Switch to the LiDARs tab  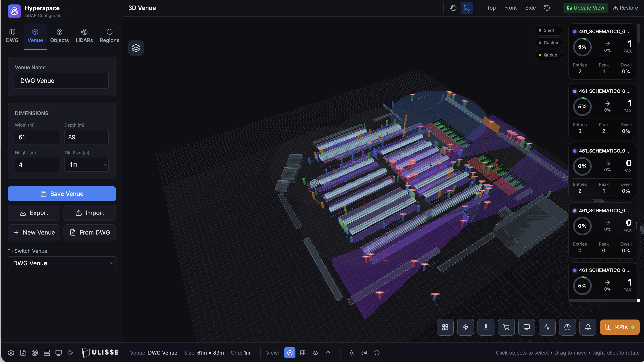tap(84, 36)
